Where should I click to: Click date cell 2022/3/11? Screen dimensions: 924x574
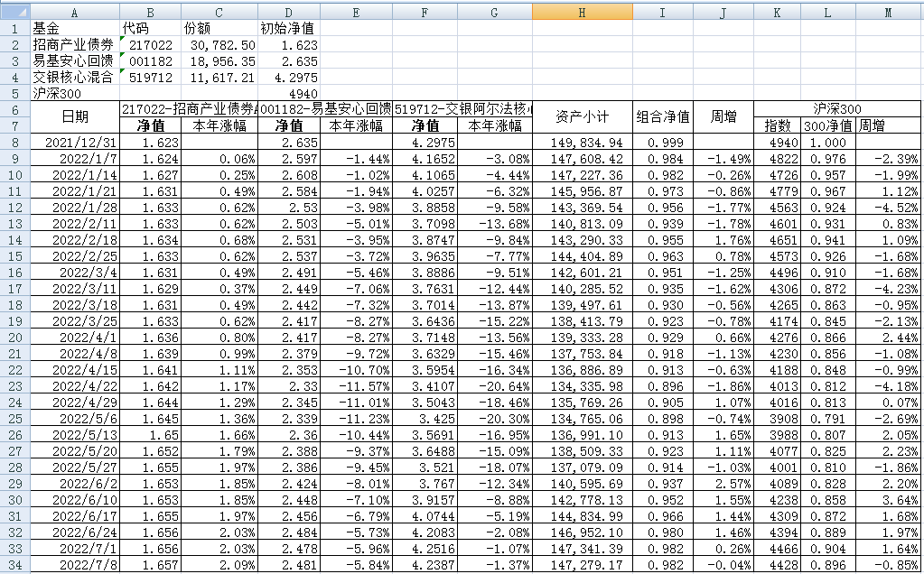click(x=75, y=289)
